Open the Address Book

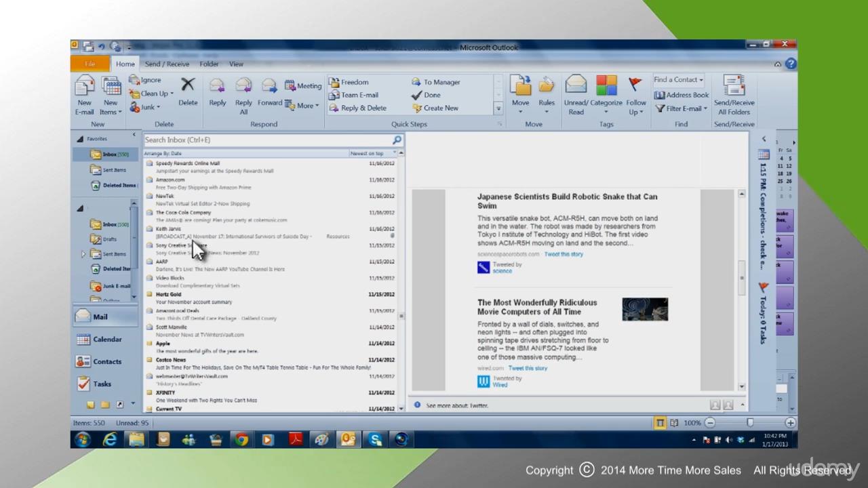pos(682,95)
